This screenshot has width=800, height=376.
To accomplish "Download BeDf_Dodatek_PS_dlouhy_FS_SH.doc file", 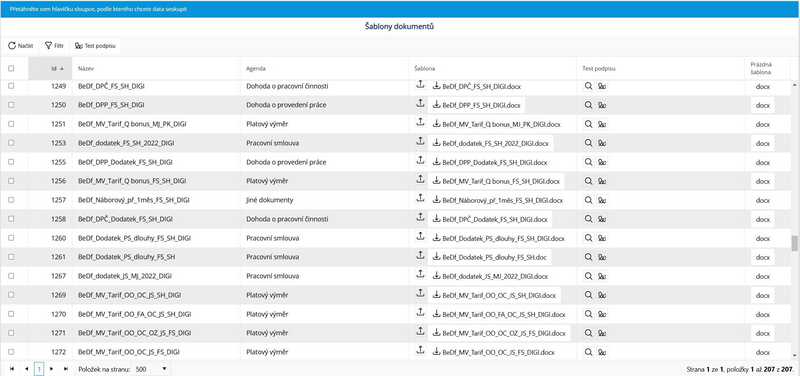I will point(489,258).
